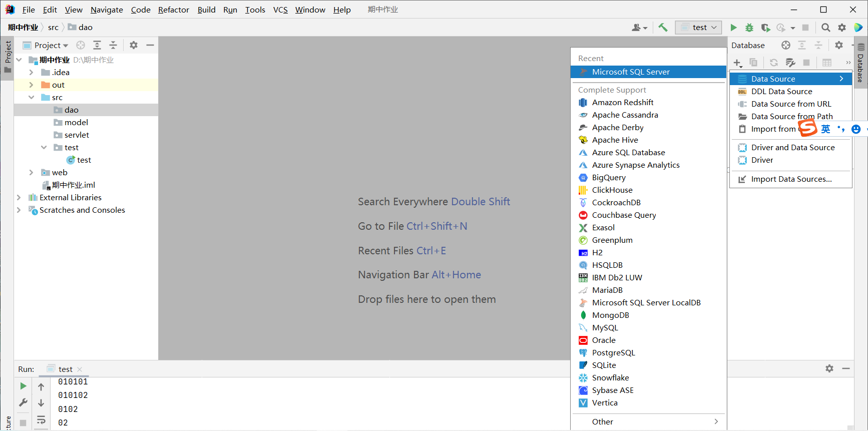Select MongoDB data source
The image size is (868, 431).
click(x=648, y=315)
